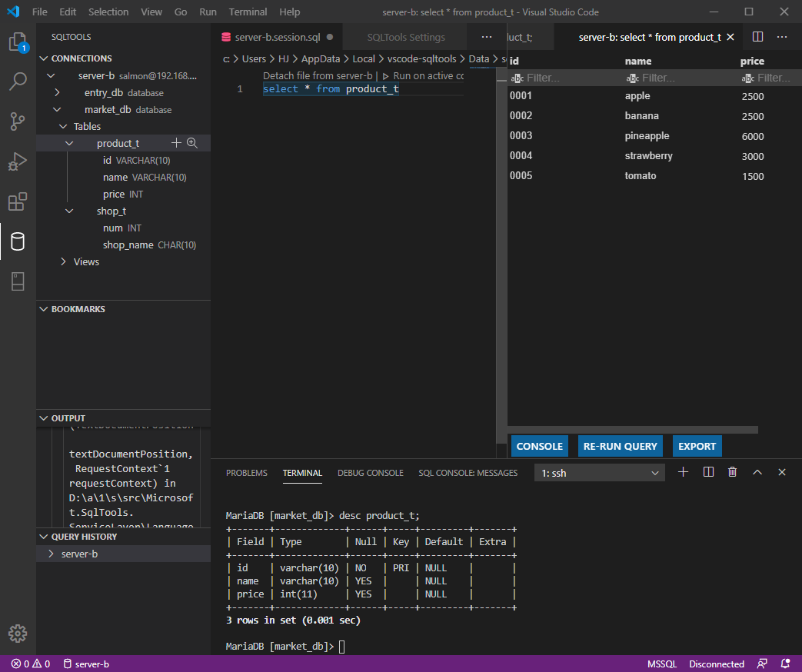Screen dimensions: 802x672
Task: Open the notifications bell in status bar
Action: (x=786, y=664)
